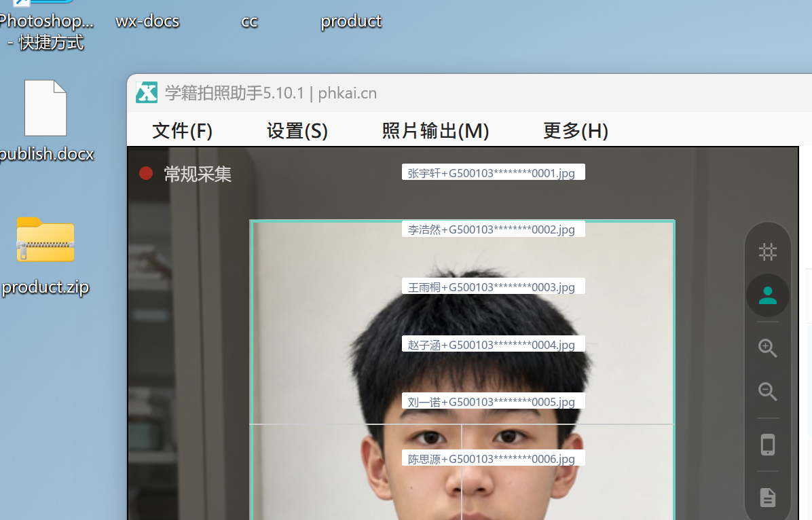
Task: Click the 学籍拍照助手5.10.1 window title
Action: pyautogui.click(x=271, y=93)
